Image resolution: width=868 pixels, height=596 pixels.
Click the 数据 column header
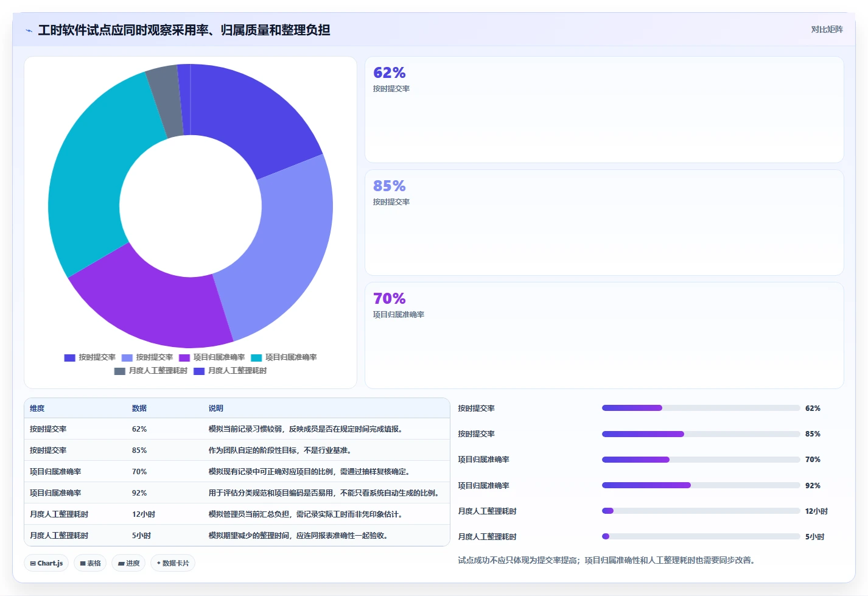pyautogui.click(x=139, y=408)
